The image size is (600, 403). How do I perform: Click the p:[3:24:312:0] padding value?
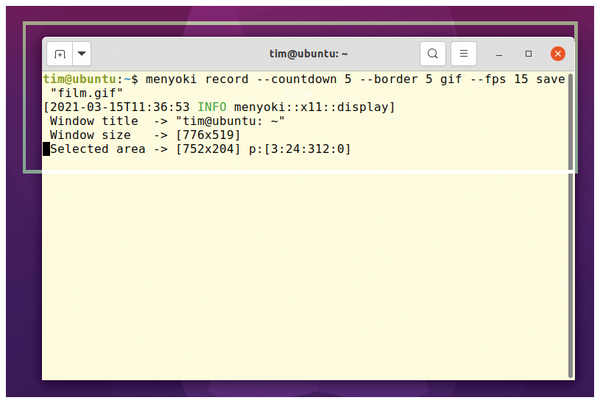300,149
